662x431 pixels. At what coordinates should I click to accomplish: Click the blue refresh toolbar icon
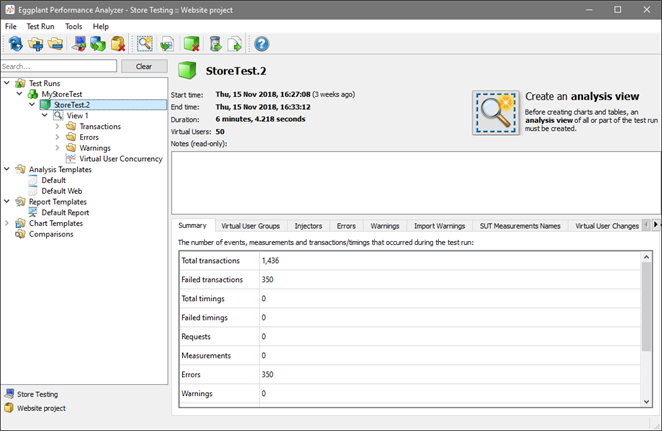click(16, 44)
